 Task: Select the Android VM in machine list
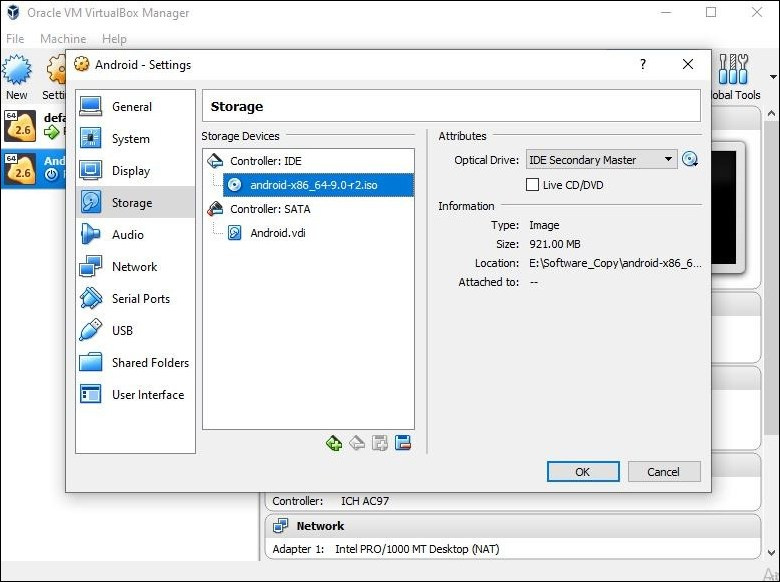point(33,168)
